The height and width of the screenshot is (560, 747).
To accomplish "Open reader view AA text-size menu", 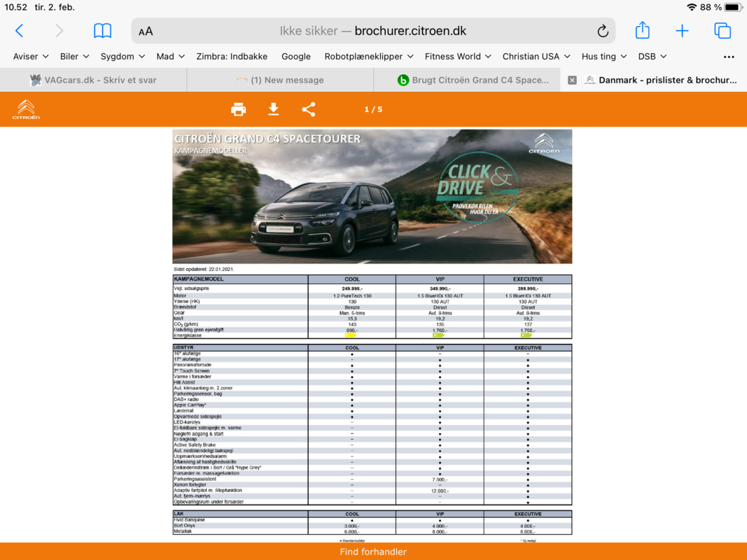I will (x=146, y=31).
